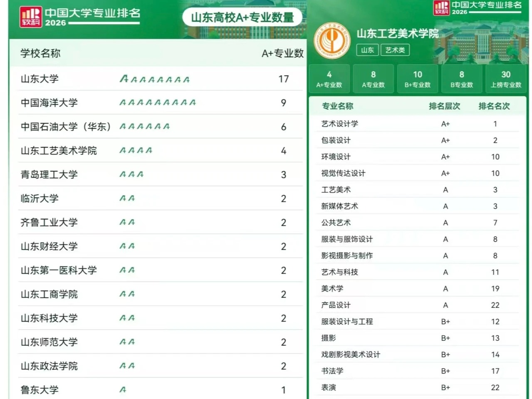Image resolution: width=532 pixels, height=399 pixels.
Task: Click the 艺术类 category tag
Action: [x=395, y=50]
